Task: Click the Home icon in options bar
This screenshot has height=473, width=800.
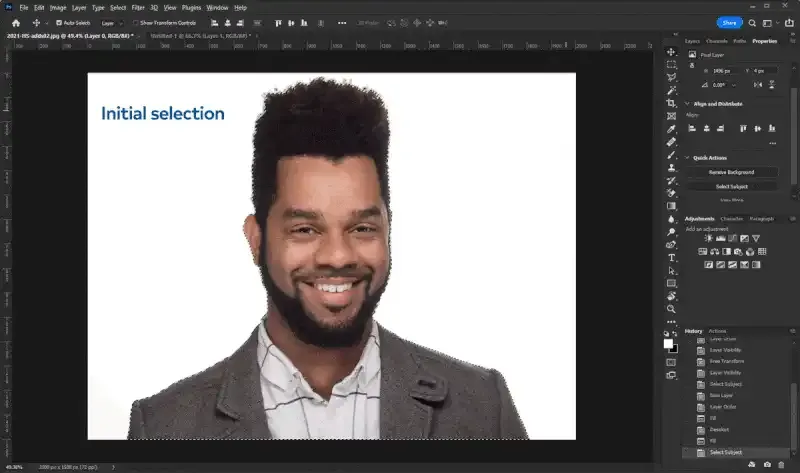Action: coord(16,22)
